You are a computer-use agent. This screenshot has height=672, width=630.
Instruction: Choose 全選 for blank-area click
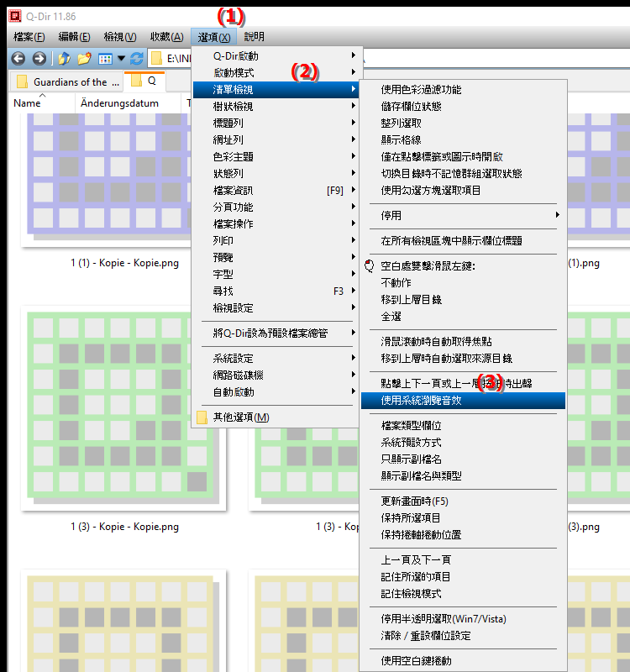(464, 317)
